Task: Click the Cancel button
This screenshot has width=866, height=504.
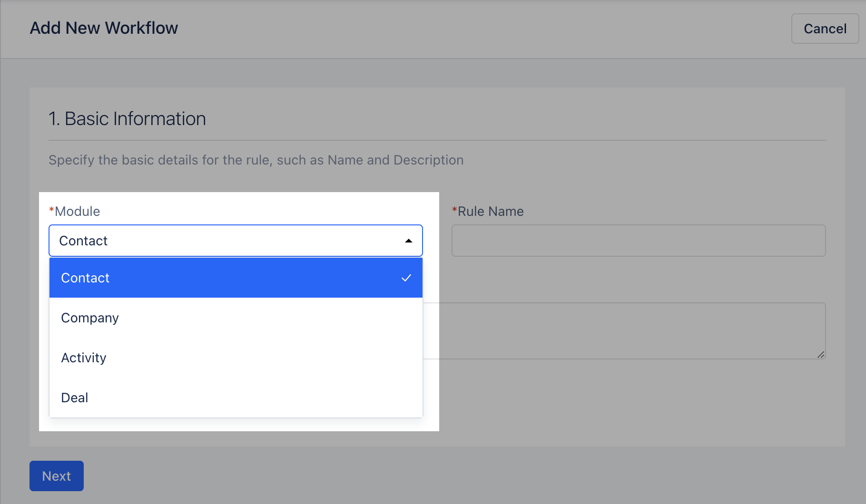Action: (825, 29)
